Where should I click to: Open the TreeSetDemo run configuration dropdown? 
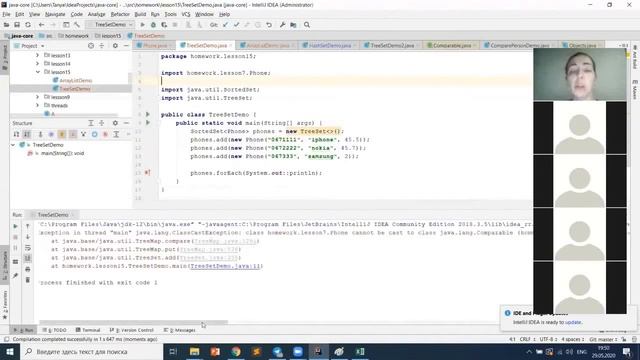[110, 25]
